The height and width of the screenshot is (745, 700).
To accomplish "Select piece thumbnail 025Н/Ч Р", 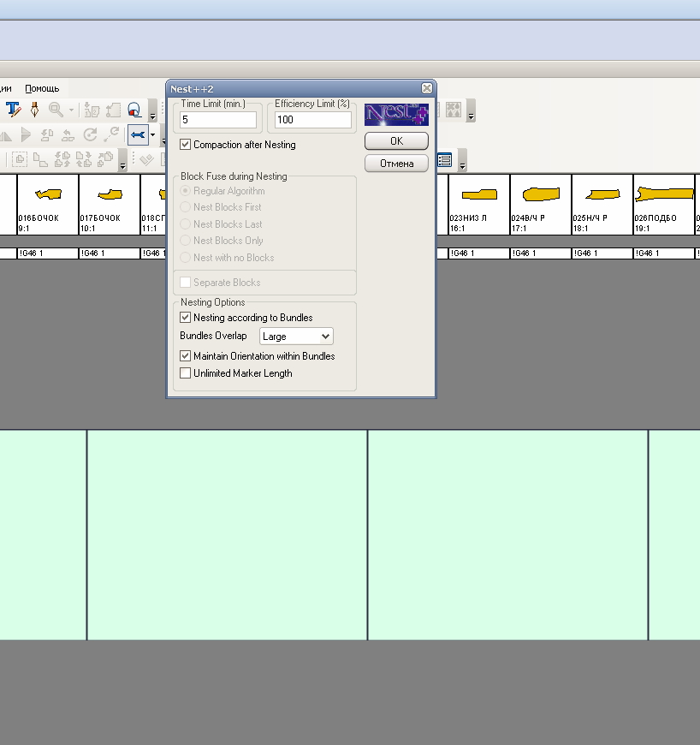I will pos(602,205).
